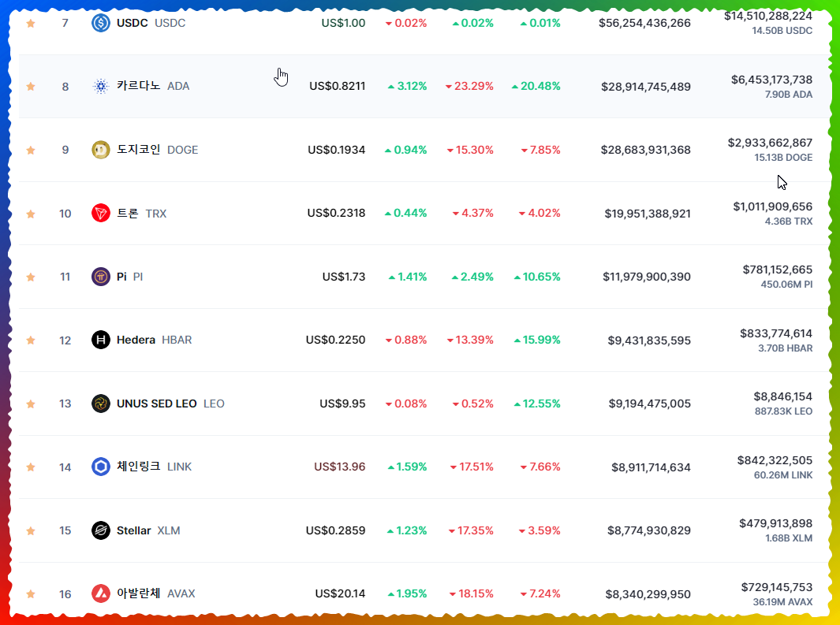Click ADA volume $6,453,173,738
The width and height of the screenshot is (840, 625).
[x=772, y=80]
